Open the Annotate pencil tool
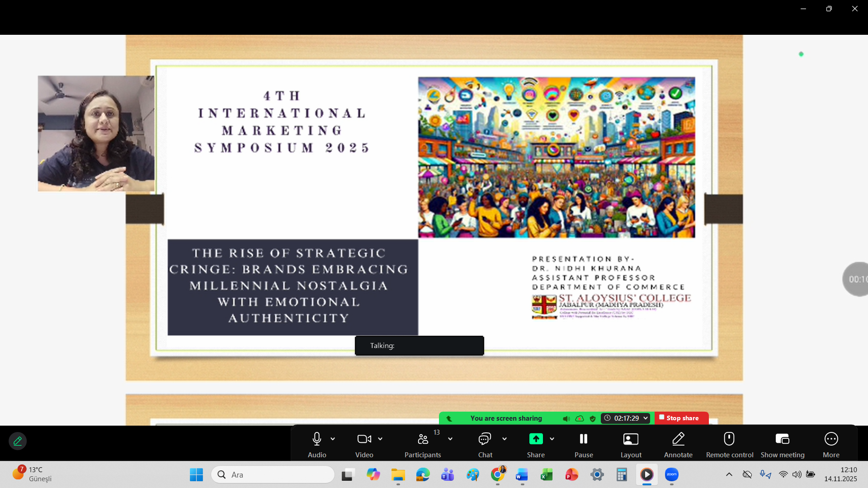This screenshot has height=488, width=868. 678,439
